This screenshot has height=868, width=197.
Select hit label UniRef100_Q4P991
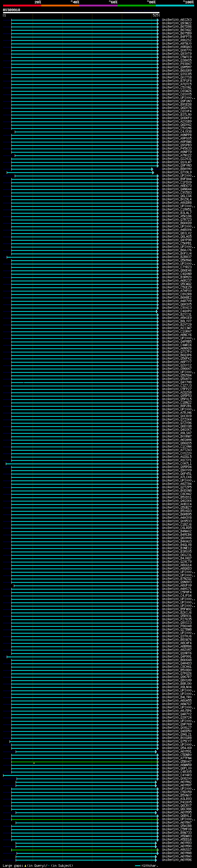177,656
